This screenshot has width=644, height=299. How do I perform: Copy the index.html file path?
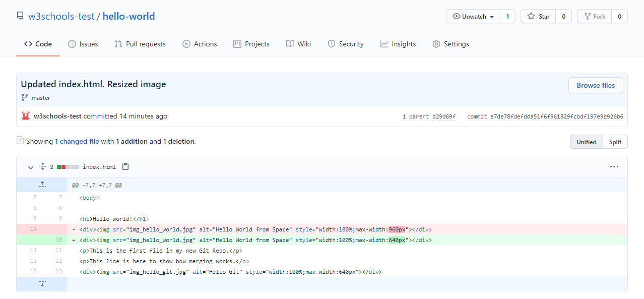(125, 166)
